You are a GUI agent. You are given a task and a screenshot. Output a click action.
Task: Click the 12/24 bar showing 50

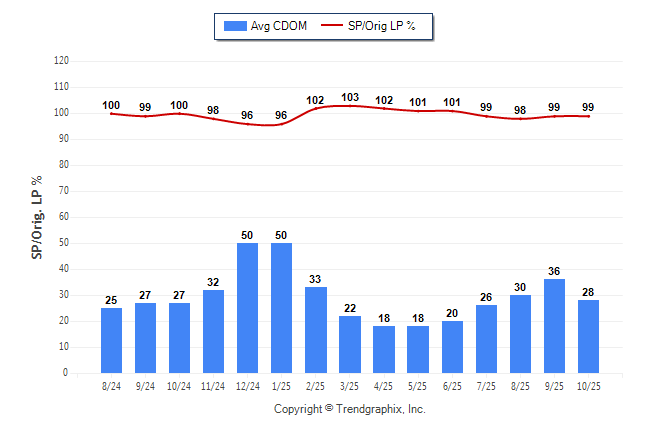click(x=248, y=308)
